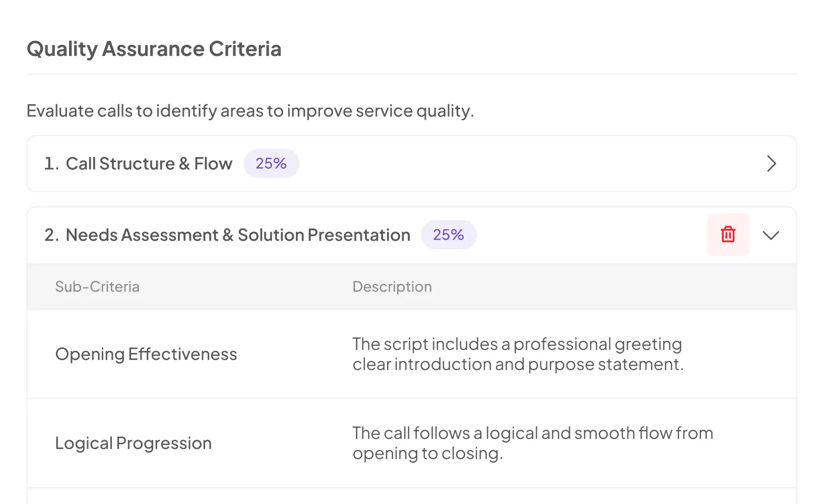This screenshot has height=504, width=823.
Task: Click 'clear introduction and purpose statement' line
Action: click(x=518, y=364)
